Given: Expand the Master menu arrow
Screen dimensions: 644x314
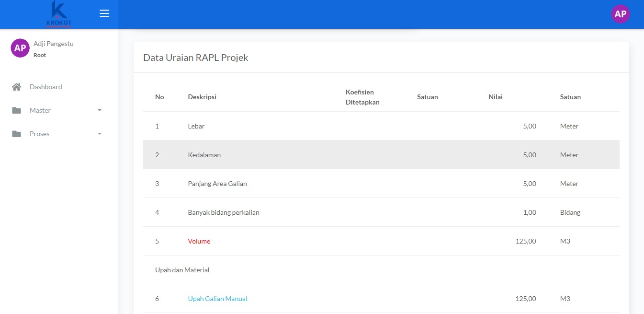Looking at the screenshot, I should click(100, 110).
